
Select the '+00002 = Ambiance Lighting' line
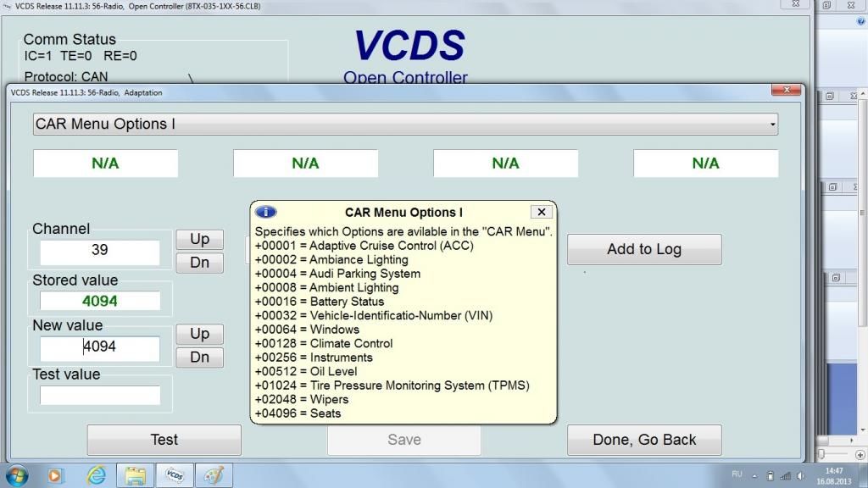331,259
